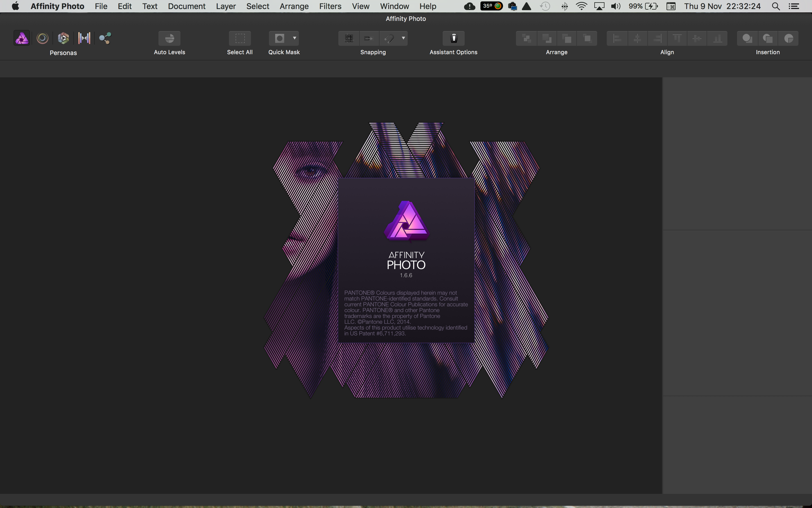The width and height of the screenshot is (812, 508).
Task: Open Spotlight search in menu bar
Action: tap(776, 6)
